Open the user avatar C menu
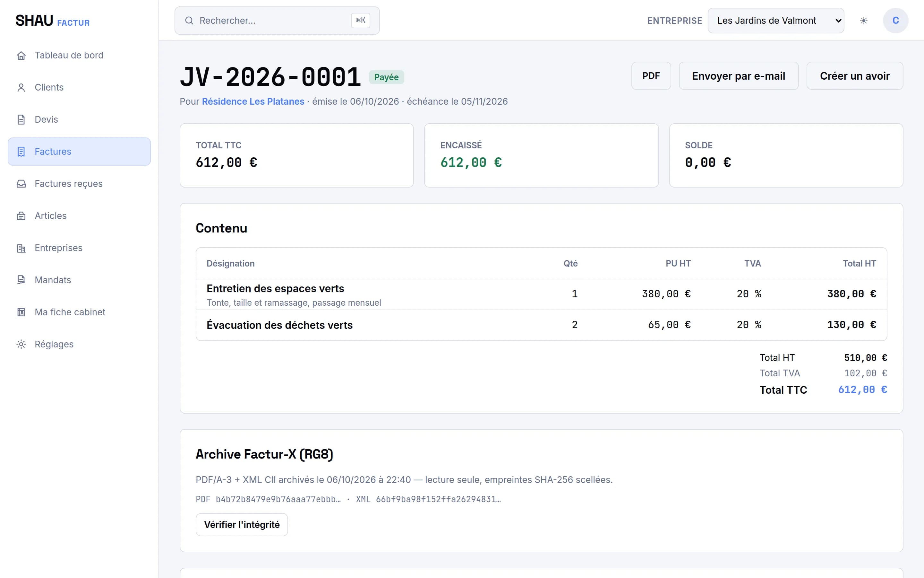Image resolution: width=924 pixels, height=578 pixels. [x=895, y=21]
